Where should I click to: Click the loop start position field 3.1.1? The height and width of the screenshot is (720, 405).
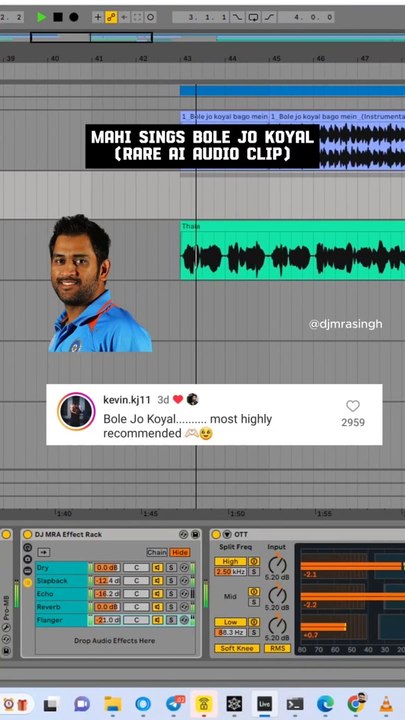(x=201, y=17)
